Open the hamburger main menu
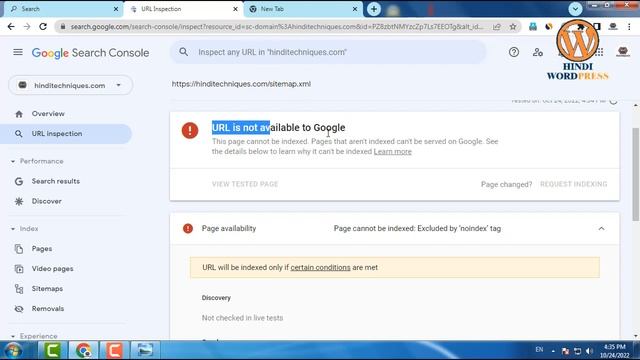Viewport: 640px width, 360px height. pyautogui.click(x=18, y=52)
